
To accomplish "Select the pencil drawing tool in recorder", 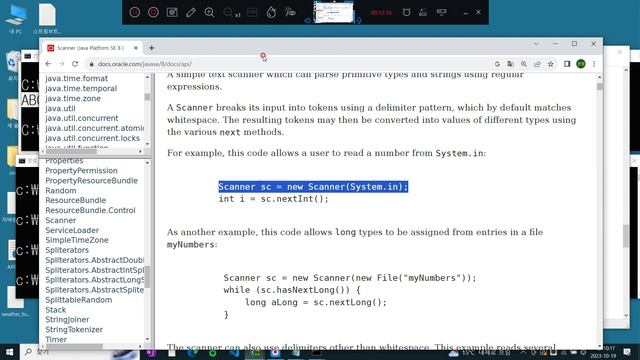I will tap(191, 12).
